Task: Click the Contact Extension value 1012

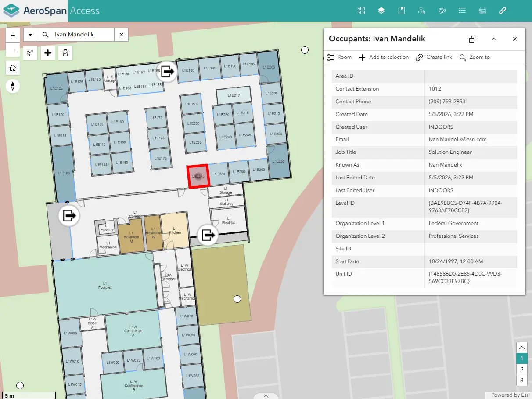Action: pos(435,89)
